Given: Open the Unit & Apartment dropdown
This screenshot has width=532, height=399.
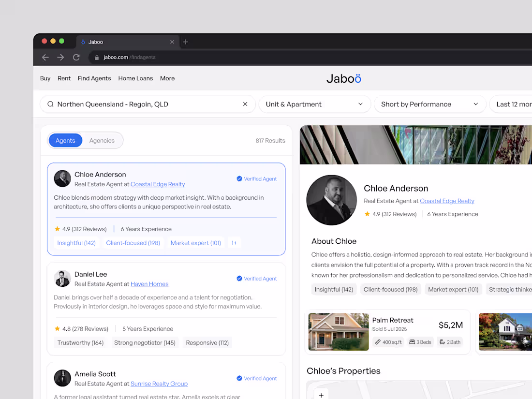Looking at the screenshot, I should click(314, 104).
